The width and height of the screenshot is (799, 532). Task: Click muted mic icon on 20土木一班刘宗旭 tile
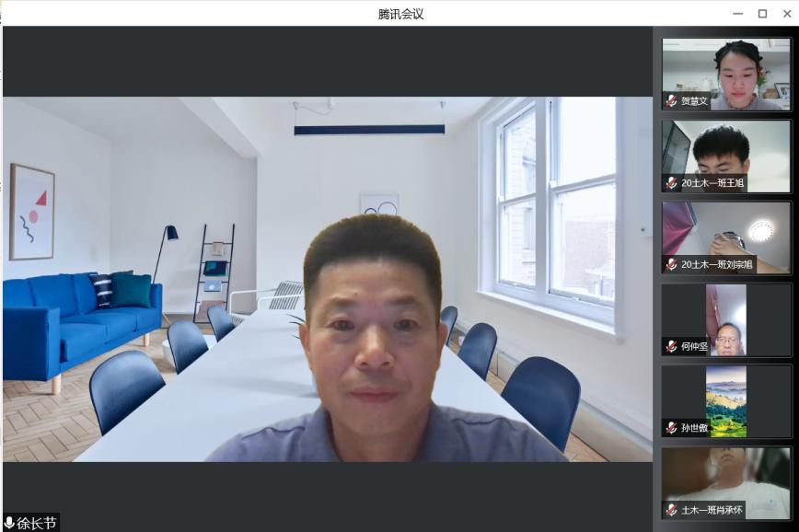pos(672,264)
